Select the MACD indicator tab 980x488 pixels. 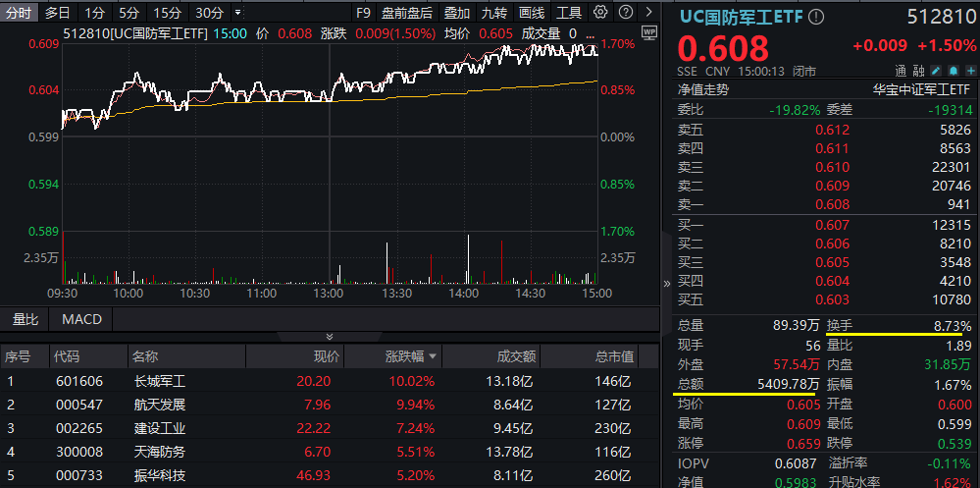(81, 319)
